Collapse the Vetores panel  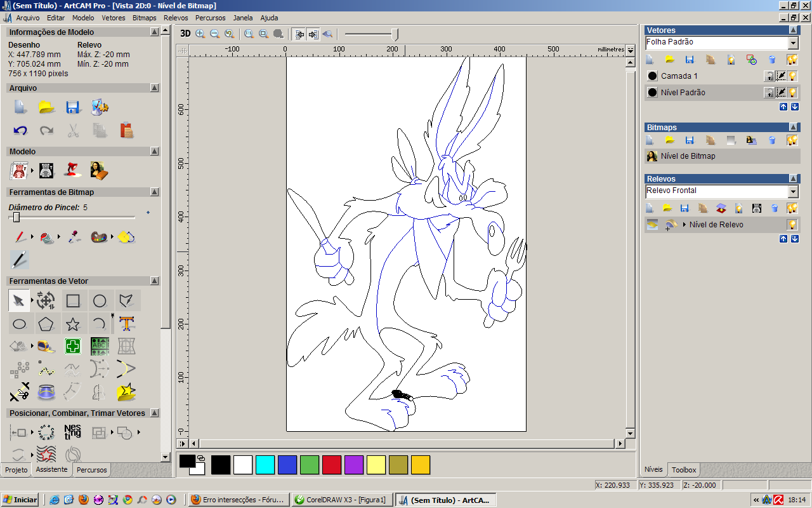pos(793,30)
